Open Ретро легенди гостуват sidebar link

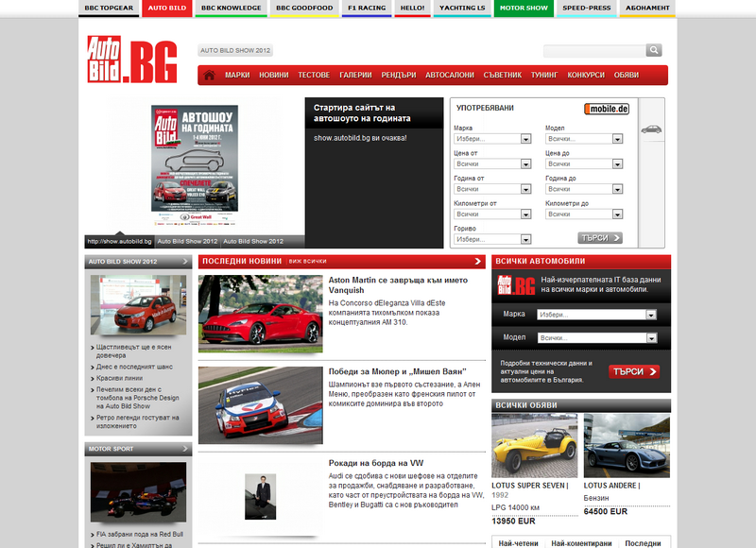tap(137, 421)
